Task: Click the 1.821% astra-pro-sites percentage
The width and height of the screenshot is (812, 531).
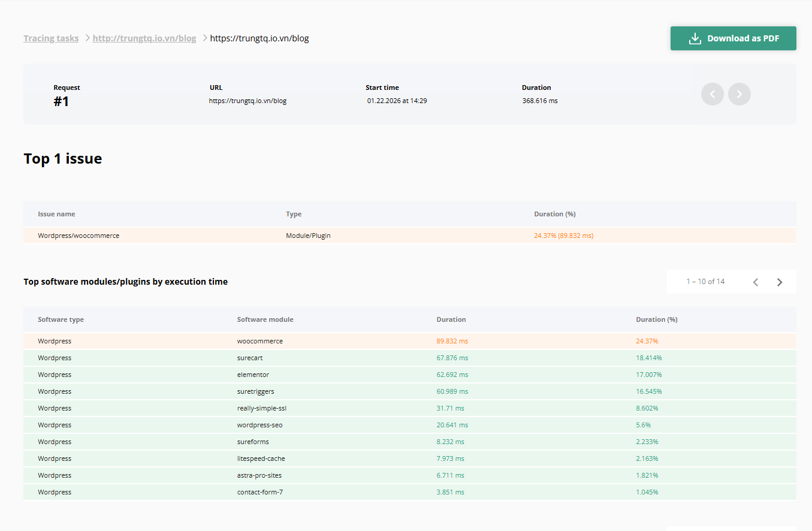Action: coord(647,475)
